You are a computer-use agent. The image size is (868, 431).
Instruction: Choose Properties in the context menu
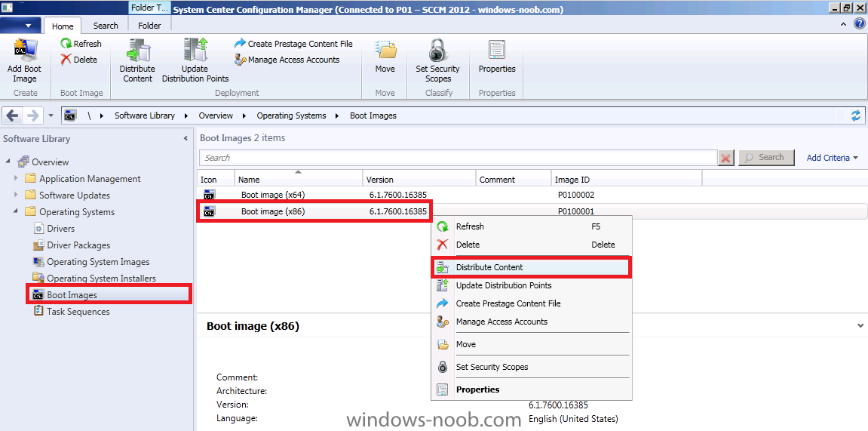(532, 389)
